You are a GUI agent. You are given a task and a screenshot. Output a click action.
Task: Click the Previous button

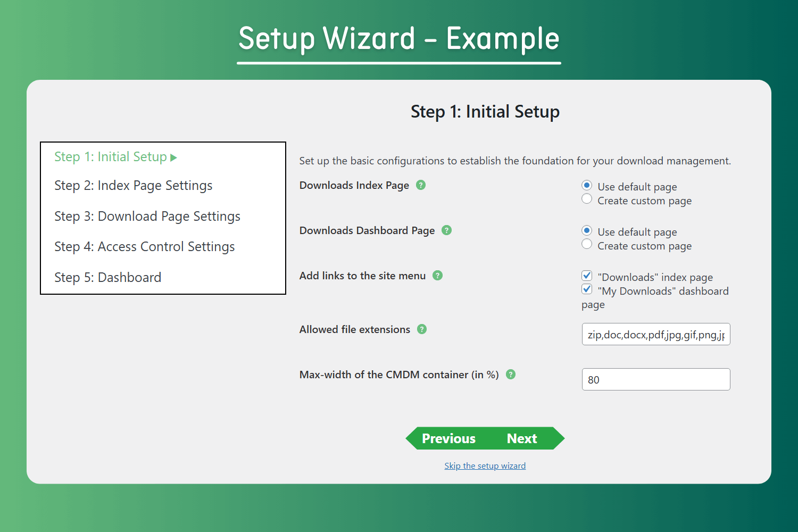point(448,438)
